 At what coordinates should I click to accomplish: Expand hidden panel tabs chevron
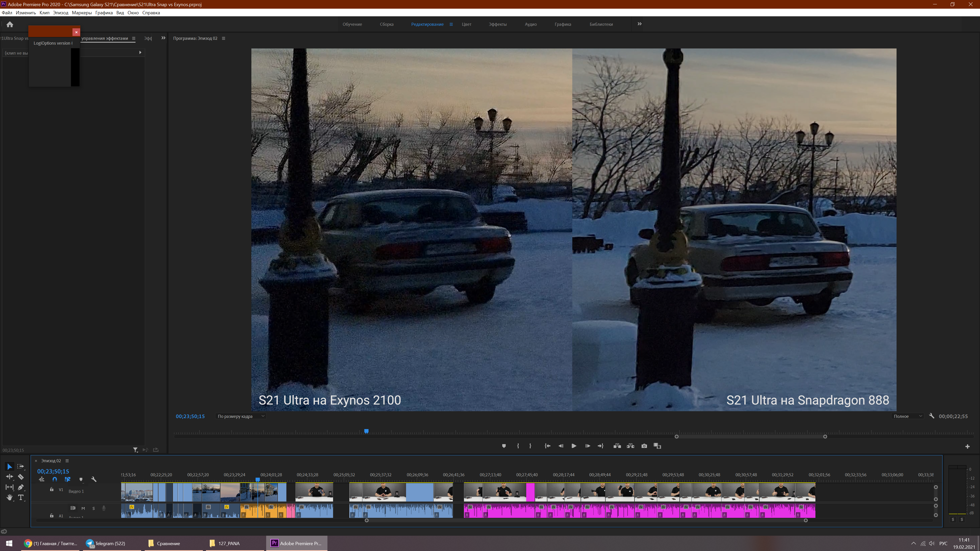tap(163, 38)
